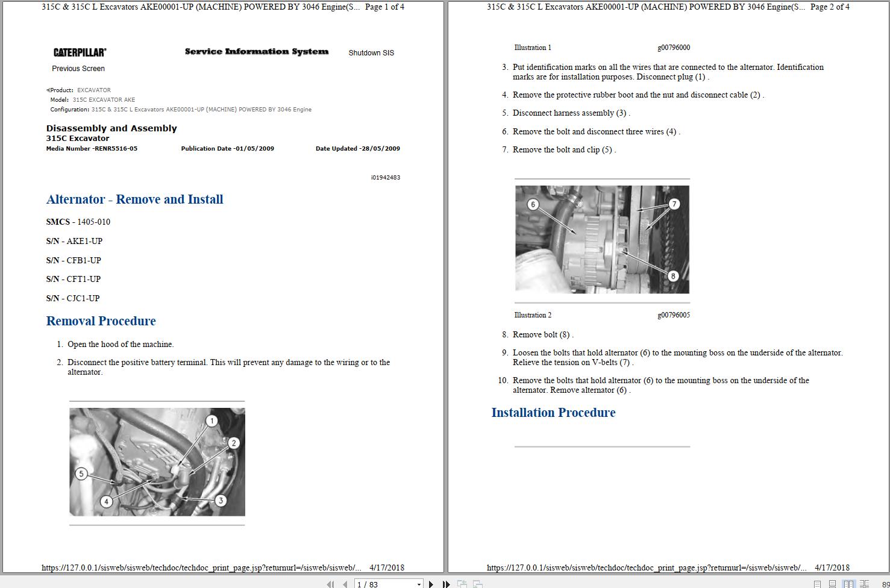Select single page view mode

pyautogui.click(x=817, y=584)
